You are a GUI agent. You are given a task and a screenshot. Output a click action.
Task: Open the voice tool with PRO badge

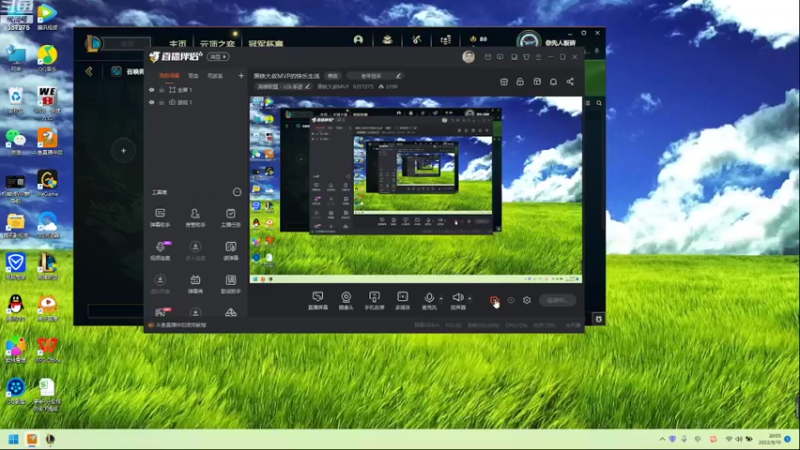coord(160,251)
